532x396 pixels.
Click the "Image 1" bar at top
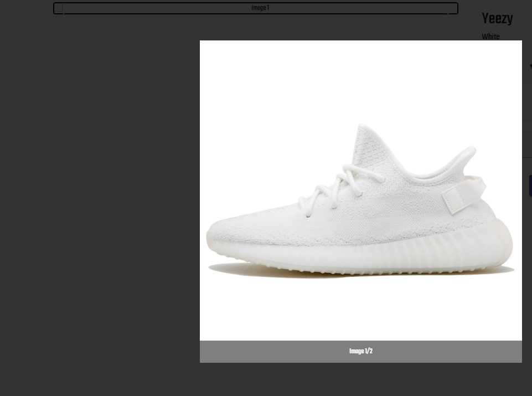256,8
